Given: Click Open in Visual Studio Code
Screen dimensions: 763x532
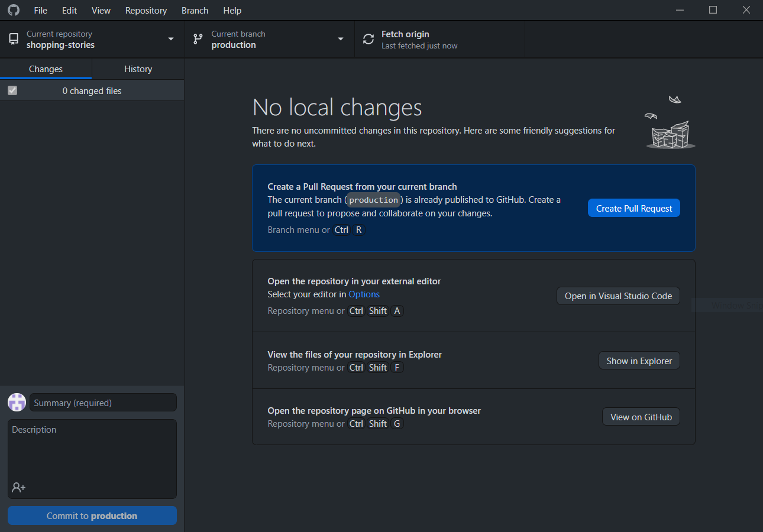Looking at the screenshot, I should click(x=618, y=296).
